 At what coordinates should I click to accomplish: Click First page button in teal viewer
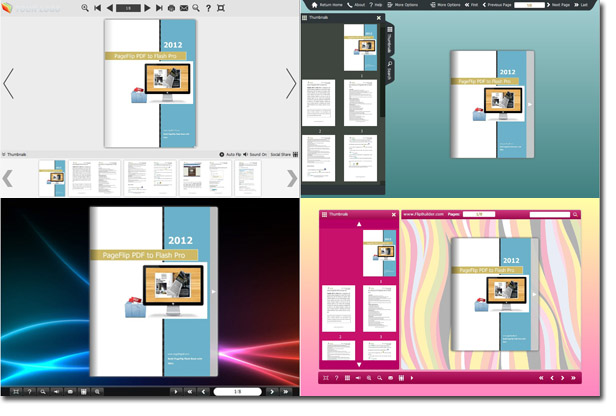(471, 5)
